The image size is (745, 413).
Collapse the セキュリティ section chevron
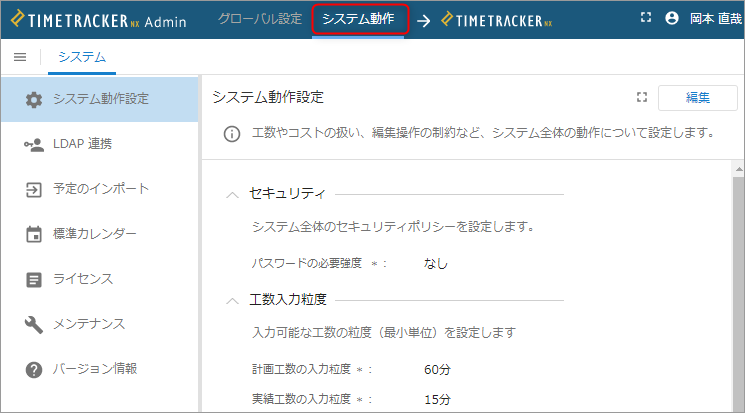click(x=232, y=195)
